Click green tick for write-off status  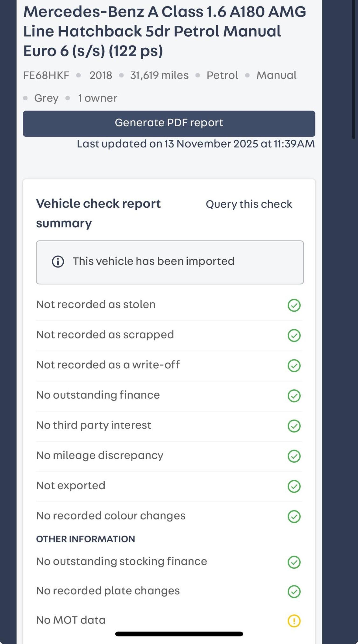294,366
